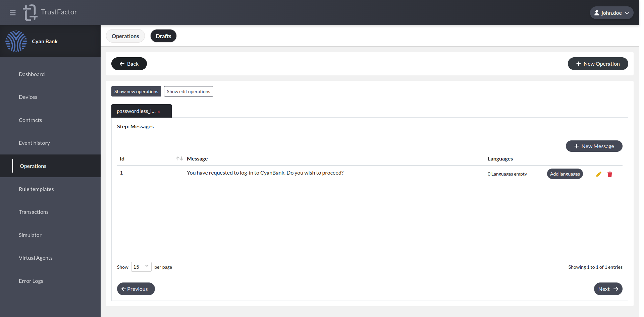Image resolution: width=644 pixels, height=317 pixels.
Task: Select the Simulator sidebar entry
Action: tap(30, 235)
